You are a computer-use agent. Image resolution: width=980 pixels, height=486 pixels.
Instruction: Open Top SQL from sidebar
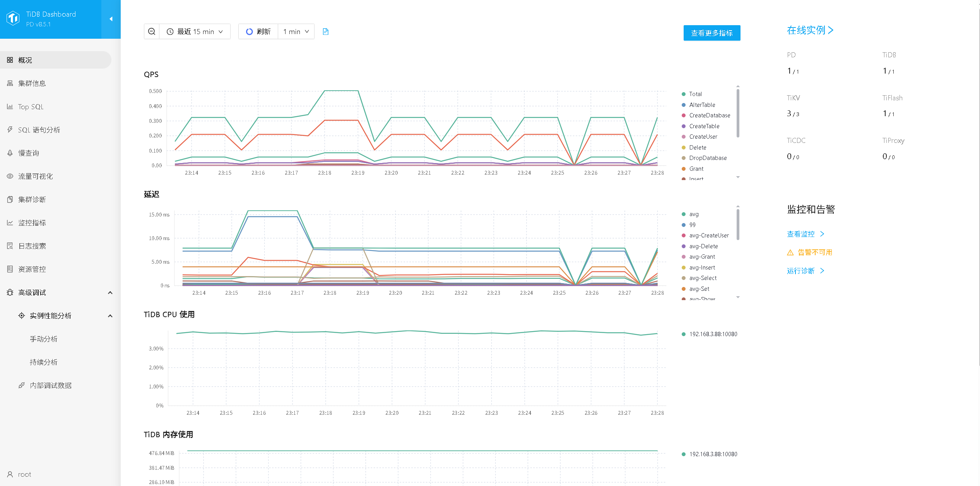click(x=31, y=106)
